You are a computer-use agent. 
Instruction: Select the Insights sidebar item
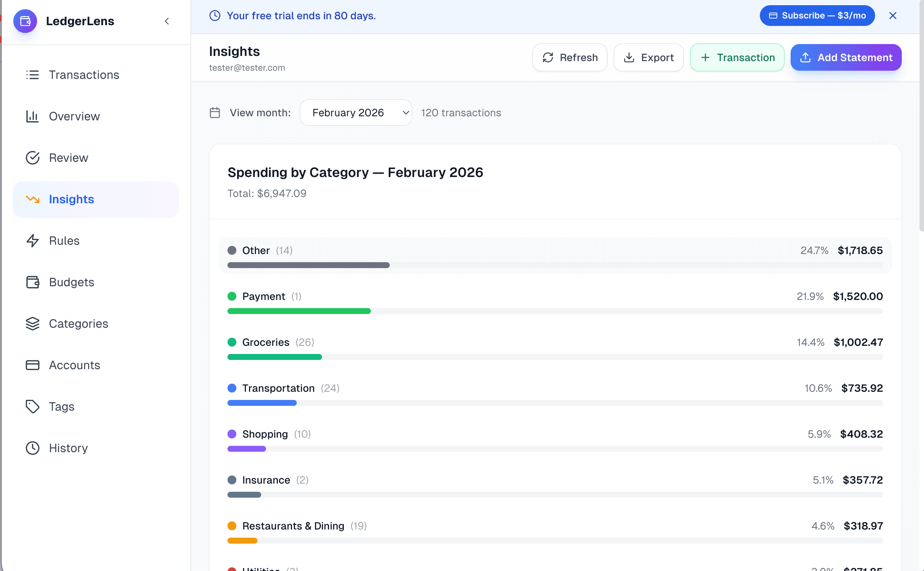coord(72,199)
